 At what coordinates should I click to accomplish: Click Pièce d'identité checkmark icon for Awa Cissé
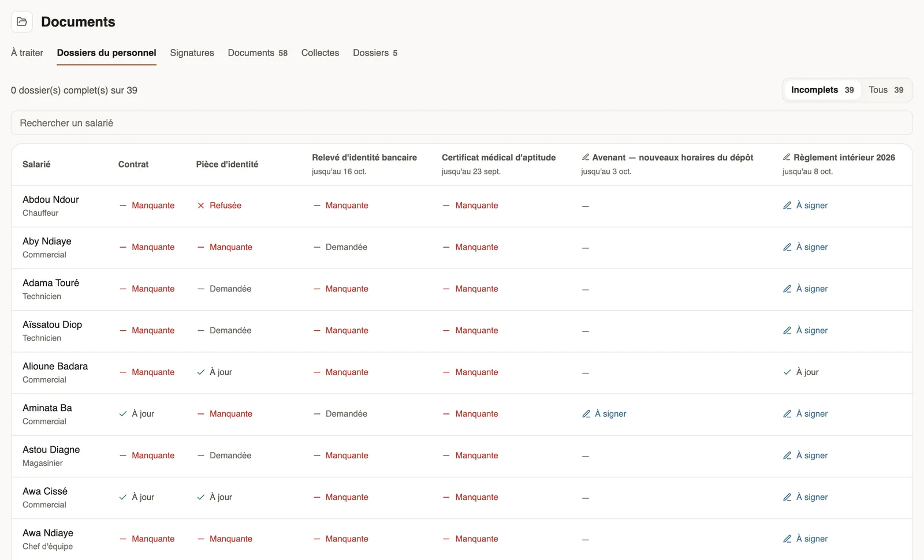click(x=201, y=497)
